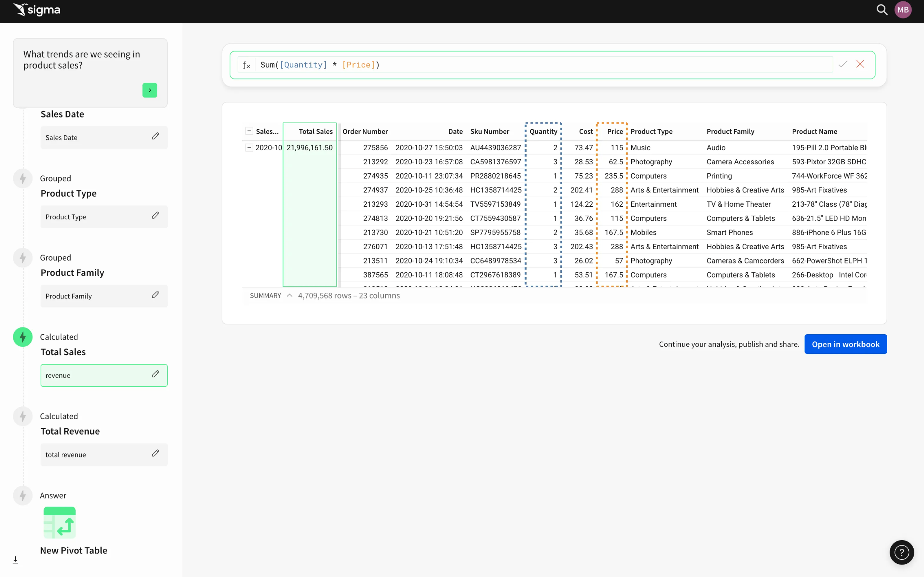
Task: Select the total revenue step box
Action: [104, 455]
